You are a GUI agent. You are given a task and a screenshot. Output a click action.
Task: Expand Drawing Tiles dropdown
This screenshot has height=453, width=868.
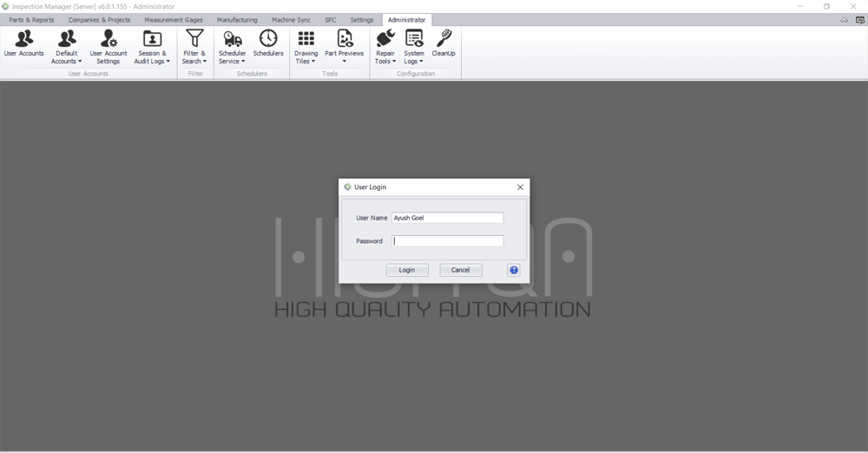pyautogui.click(x=306, y=47)
